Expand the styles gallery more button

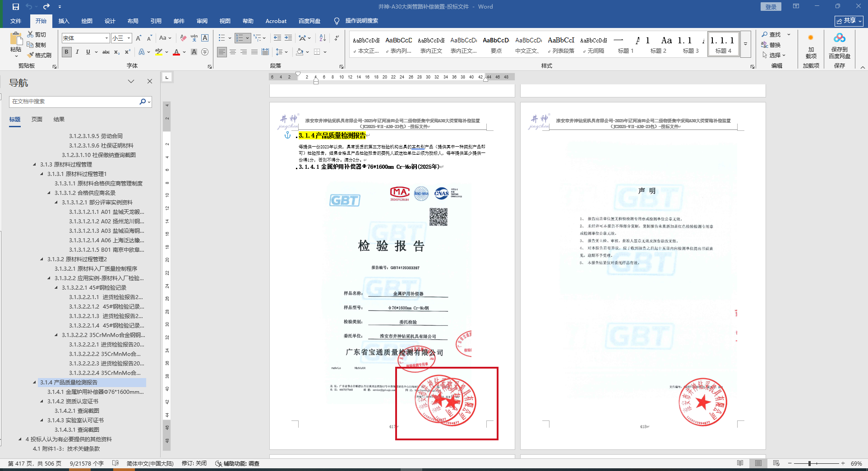tap(745, 44)
